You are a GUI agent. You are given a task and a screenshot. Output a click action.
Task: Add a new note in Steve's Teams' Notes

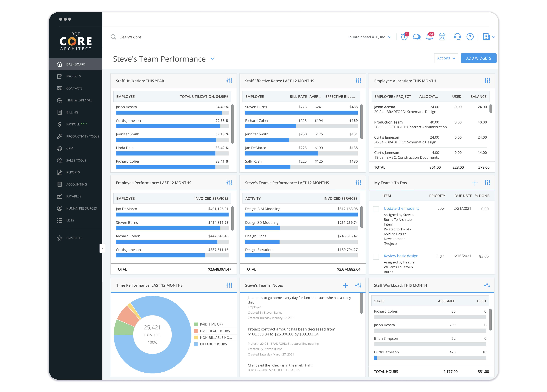click(345, 285)
